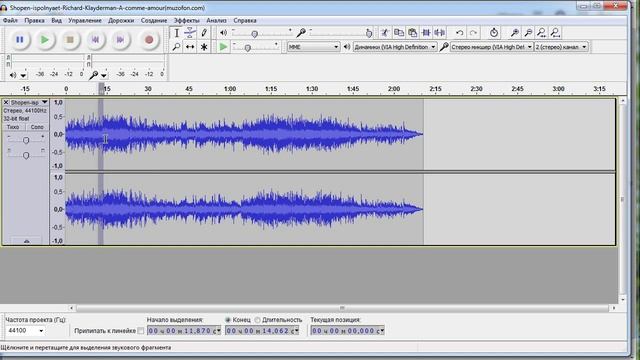Click the output volume slider handle
640x360 pixels.
click(254, 34)
